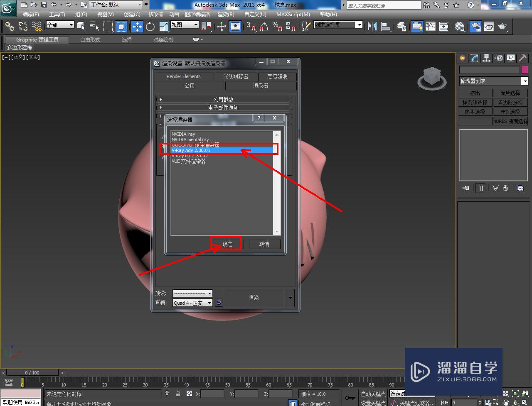Click Render Production teapot icon
This screenshot has width=532, height=406.
(x=502, y=27)
